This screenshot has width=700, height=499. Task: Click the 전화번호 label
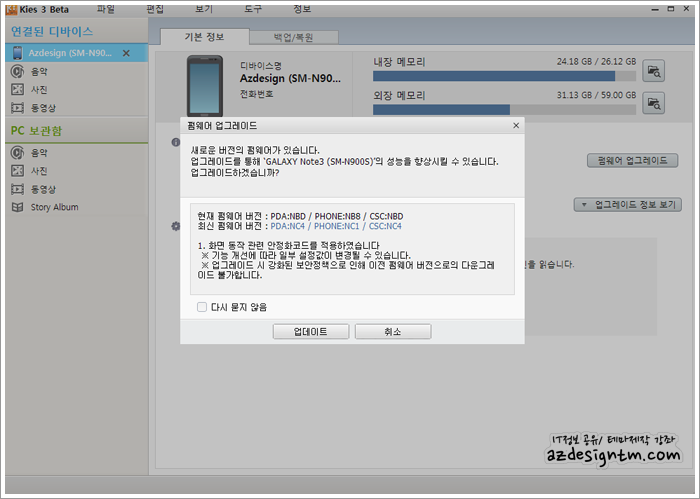[x=257, y=94]
